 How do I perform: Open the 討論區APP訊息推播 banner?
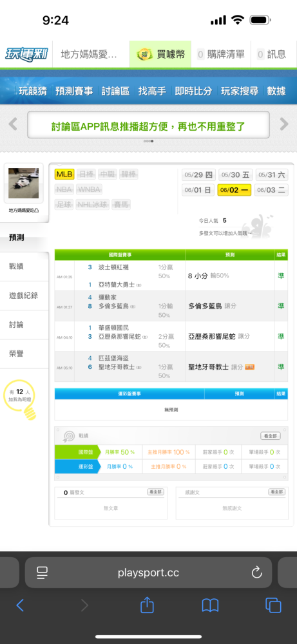click(148, 125)
